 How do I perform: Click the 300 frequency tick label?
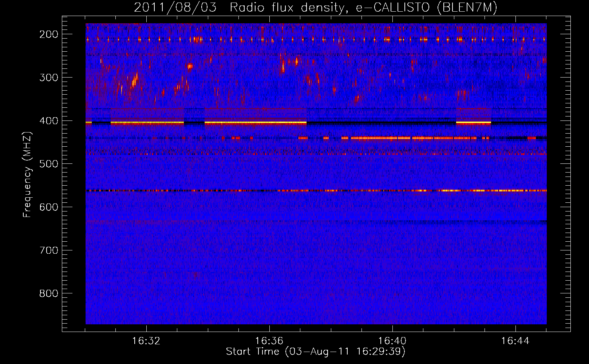coord(49,78)
